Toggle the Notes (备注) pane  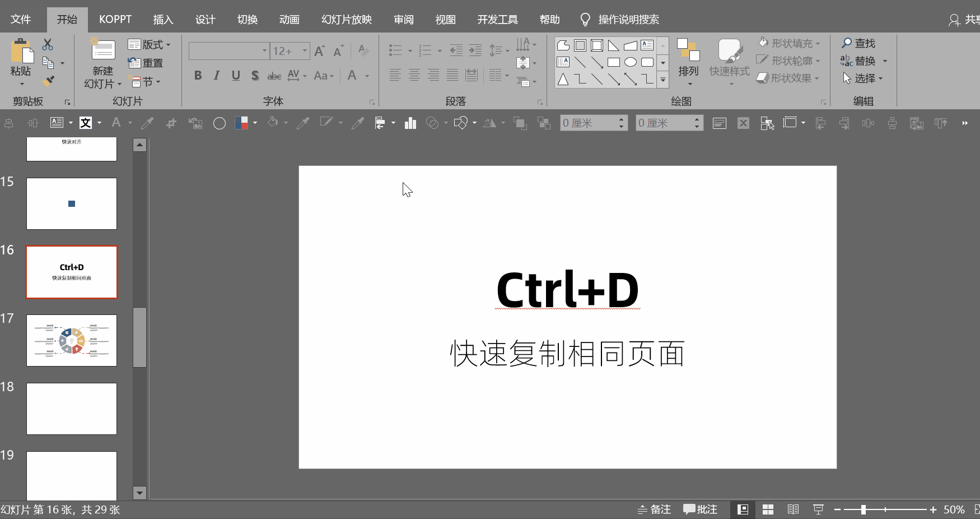[654, 509]
